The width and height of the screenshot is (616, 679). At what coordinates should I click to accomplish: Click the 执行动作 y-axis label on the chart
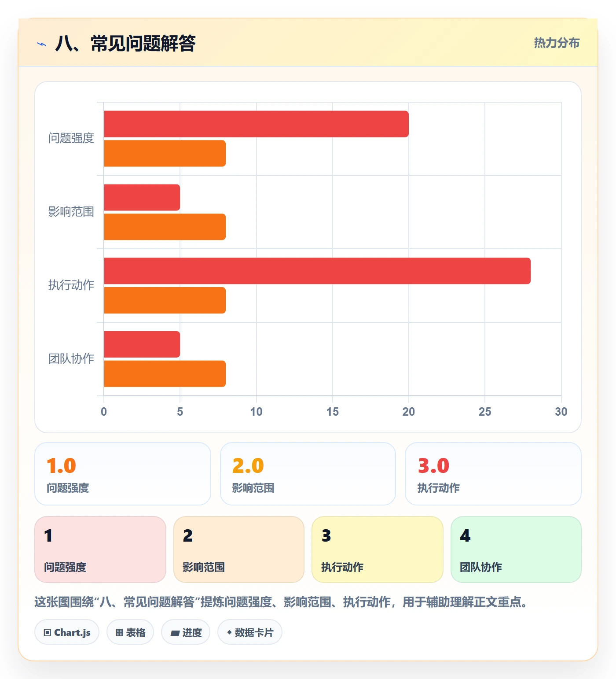(x=71, y=285)
